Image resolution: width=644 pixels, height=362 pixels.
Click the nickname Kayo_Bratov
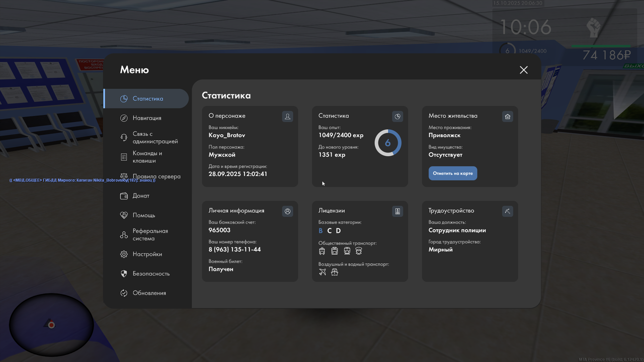[227, 135]
